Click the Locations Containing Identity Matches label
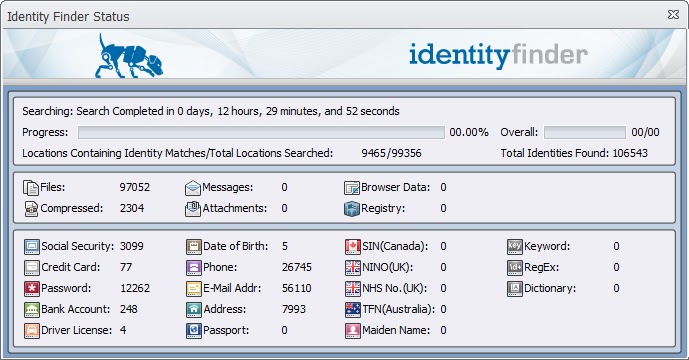 (x=178, y=153)
